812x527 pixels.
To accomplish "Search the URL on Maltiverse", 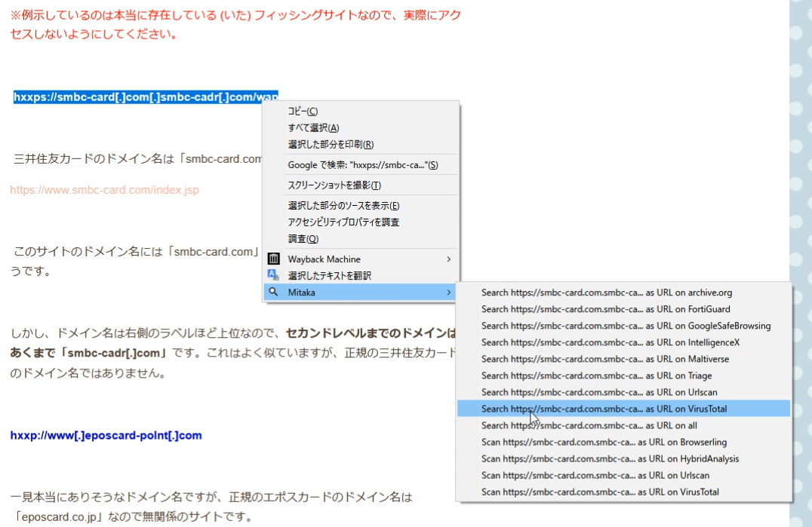I will coord(623,359).
